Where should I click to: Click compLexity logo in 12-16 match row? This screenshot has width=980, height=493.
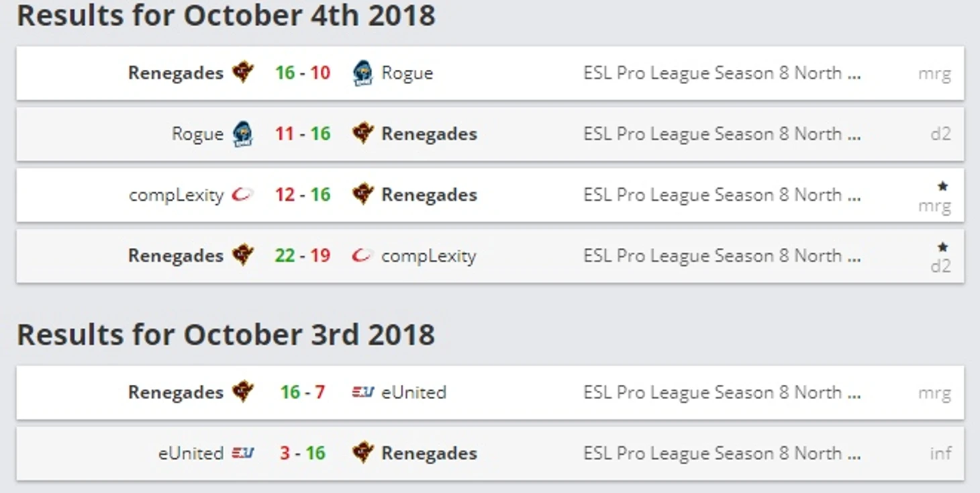click(242, 195)
